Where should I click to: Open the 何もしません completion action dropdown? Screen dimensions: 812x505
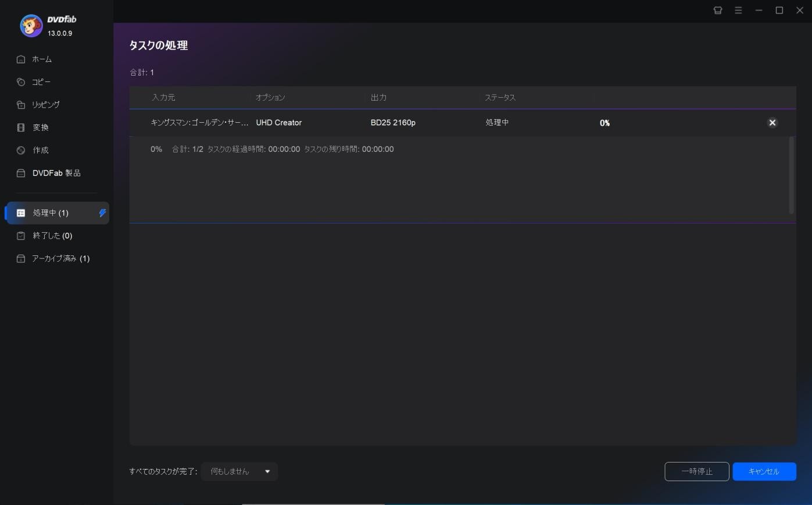pos(239,471)
